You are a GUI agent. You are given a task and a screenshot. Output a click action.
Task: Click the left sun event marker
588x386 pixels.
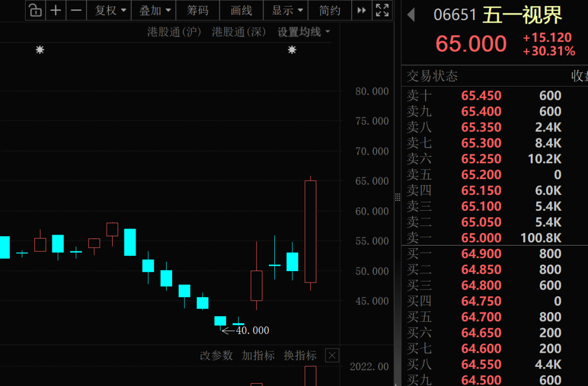40,50
